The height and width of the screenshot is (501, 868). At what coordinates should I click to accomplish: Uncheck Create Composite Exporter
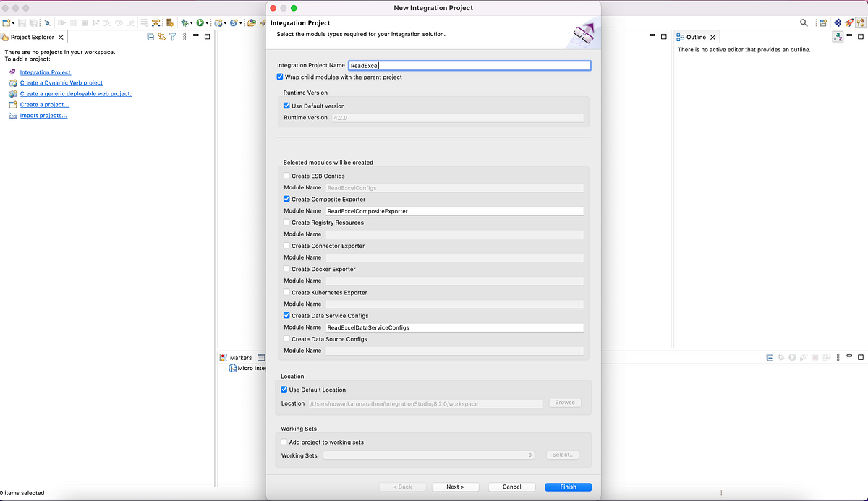click(286, 199)
